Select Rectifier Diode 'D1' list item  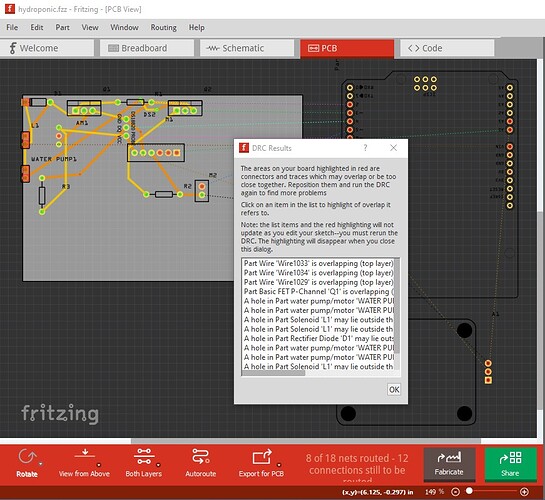pyautogui.click(x=318, y=338)
